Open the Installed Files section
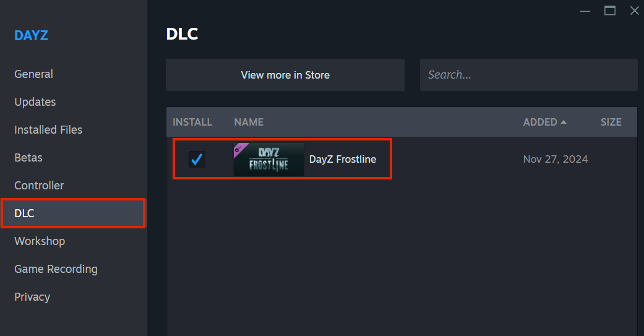Image resolution: width=644 pixels, height=336 pixels. point(48,130)
